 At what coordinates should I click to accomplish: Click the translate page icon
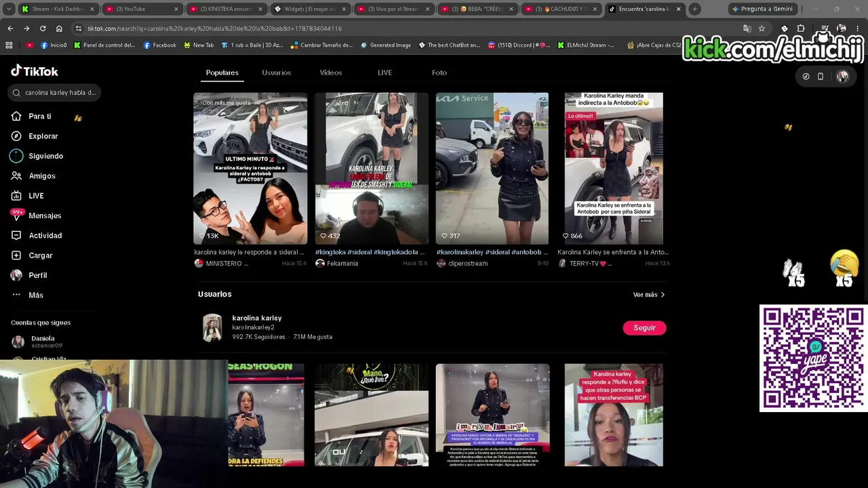tap(747, 28)
